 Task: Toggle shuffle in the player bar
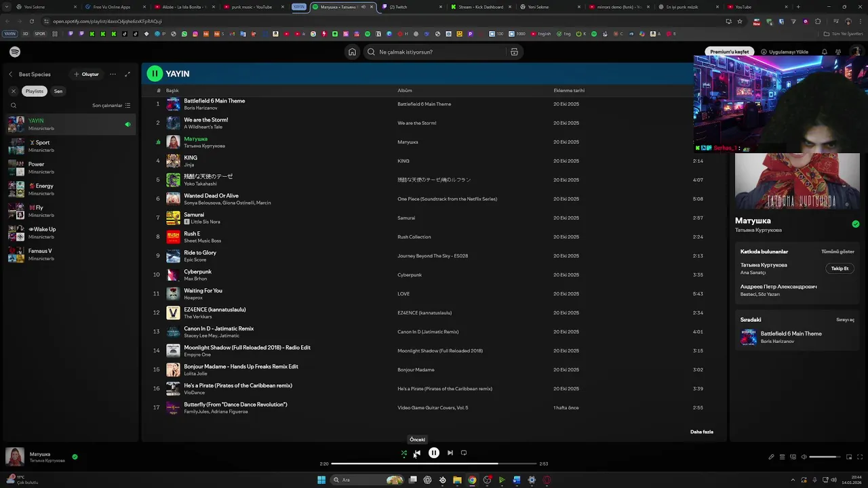[x=404, y=453]
